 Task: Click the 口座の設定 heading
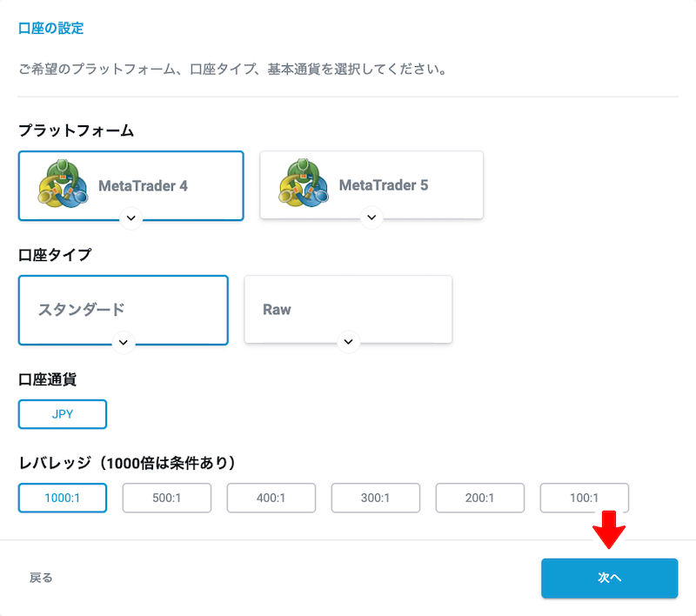(x=51, y=29)
